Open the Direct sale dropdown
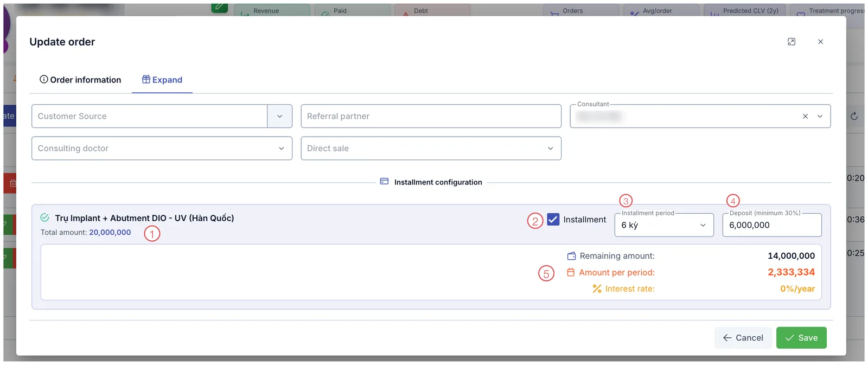 (431, 148)
